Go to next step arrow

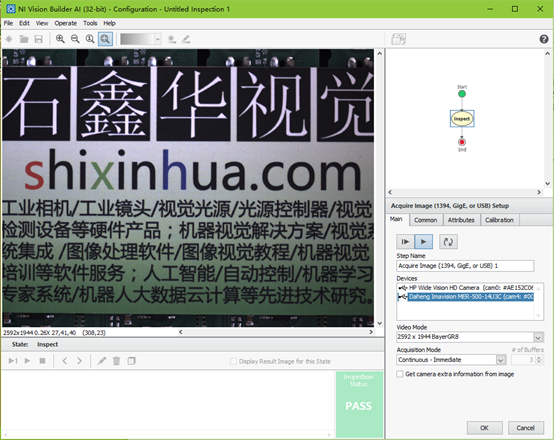(79, 361)
